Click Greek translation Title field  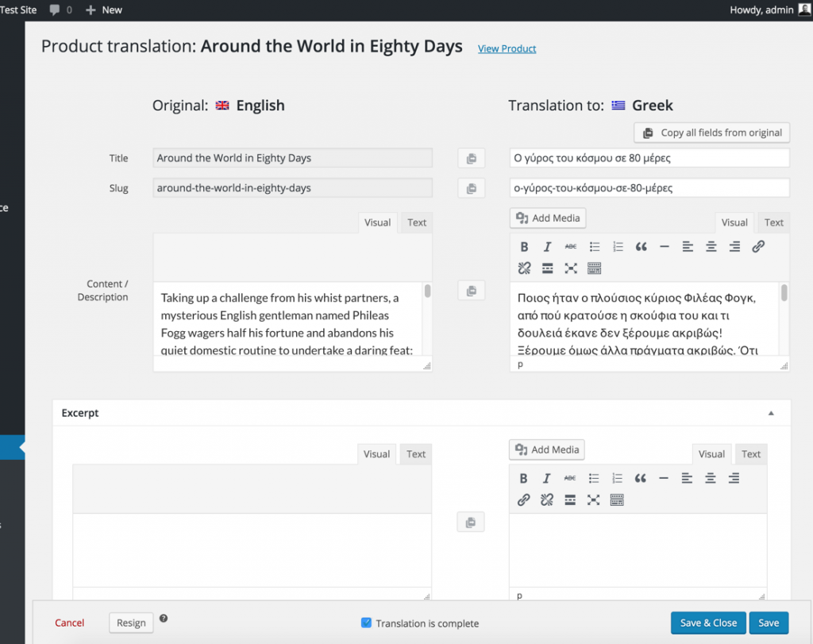pyautogui.click(x=649, y=158)
